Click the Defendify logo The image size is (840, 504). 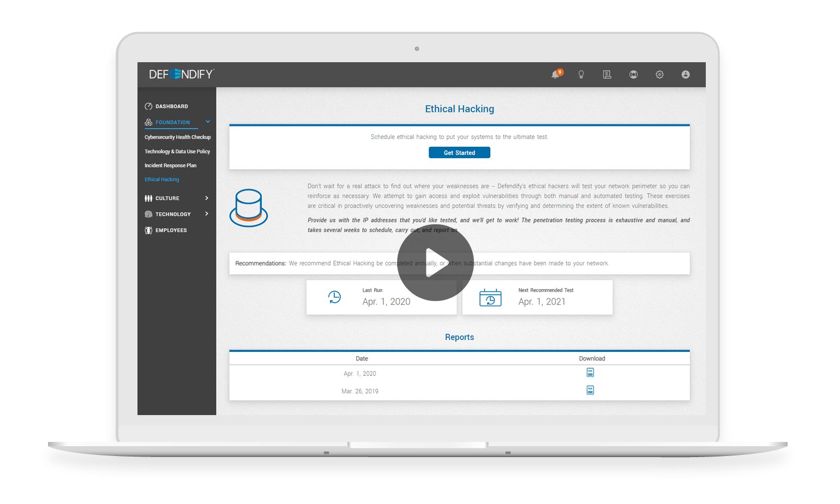tap(182, 74)
